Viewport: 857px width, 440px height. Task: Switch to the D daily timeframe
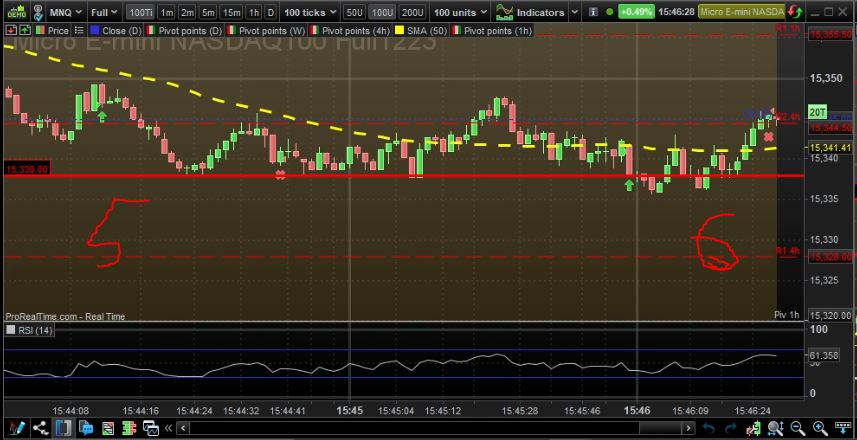[x=271, y=12]
